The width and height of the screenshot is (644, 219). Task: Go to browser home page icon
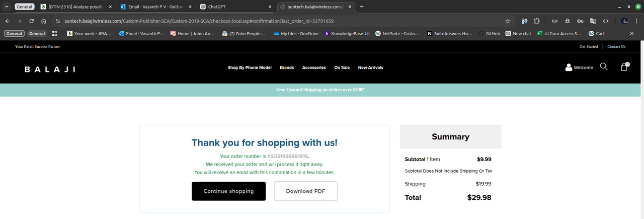click(44, 21)
